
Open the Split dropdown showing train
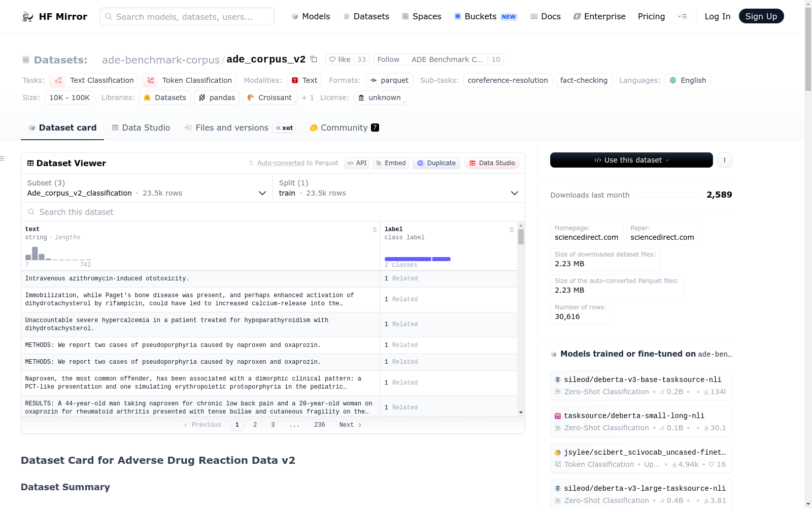399,188
